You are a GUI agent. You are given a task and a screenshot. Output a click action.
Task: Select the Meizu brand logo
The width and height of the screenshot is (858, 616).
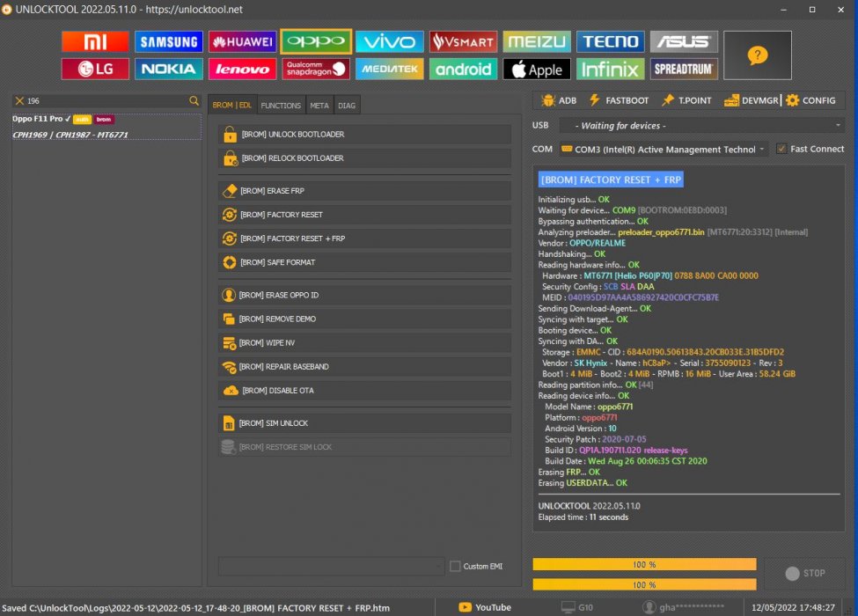tap(536, 41)
